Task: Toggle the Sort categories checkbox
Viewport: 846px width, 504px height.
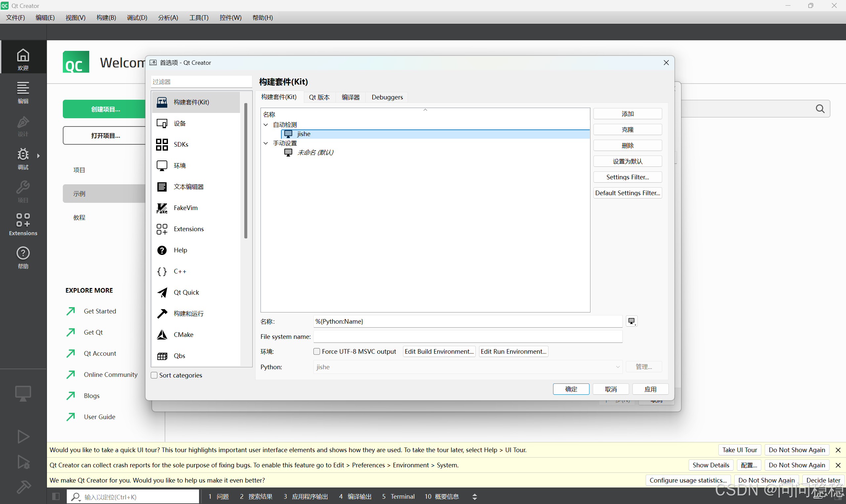Action: tap(154, 375)
